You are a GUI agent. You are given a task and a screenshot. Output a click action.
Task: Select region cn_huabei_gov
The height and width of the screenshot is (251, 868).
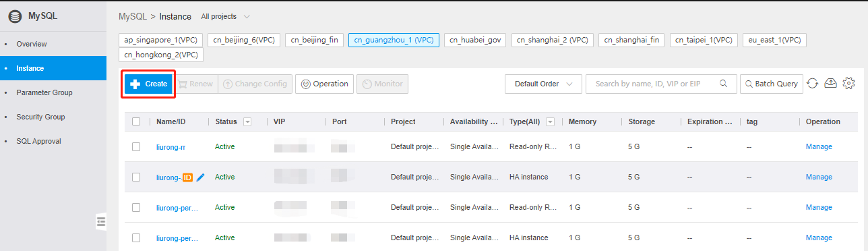point(475,40)
